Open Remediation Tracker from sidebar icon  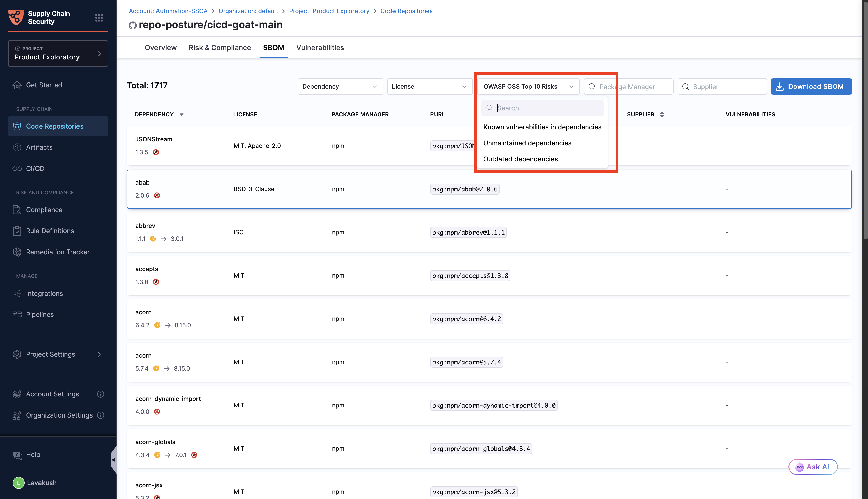[17, 252]
